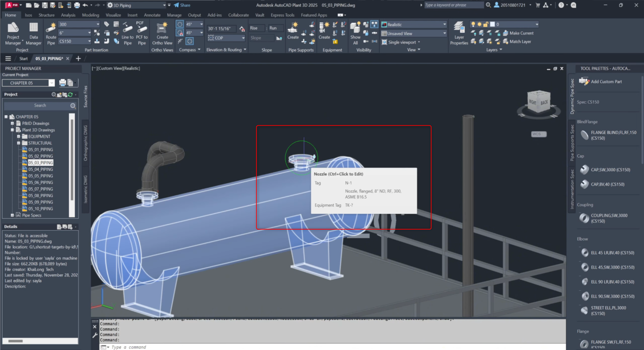Click the command line customize wrench icon
Screen dimensions: 644x350
coord(95,335)
